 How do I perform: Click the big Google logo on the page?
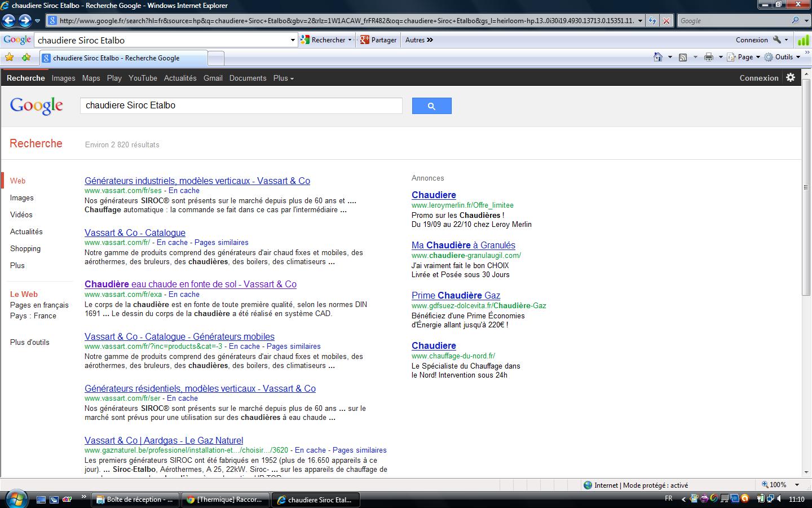pos(36,106)
